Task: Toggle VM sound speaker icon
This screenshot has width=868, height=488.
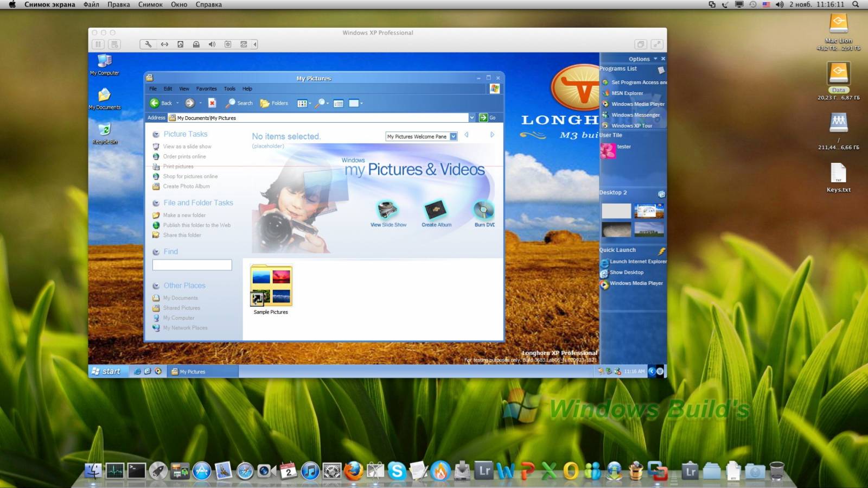Action: click(212, 45)
